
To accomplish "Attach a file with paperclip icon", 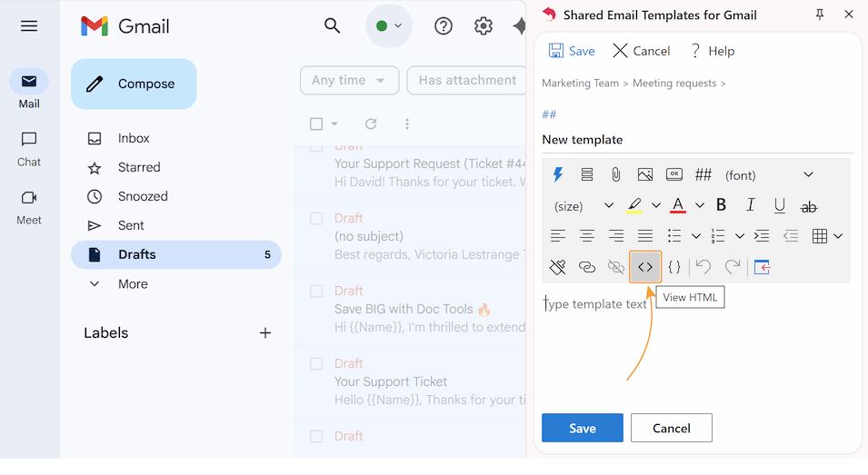I will (x=615, y=174).
